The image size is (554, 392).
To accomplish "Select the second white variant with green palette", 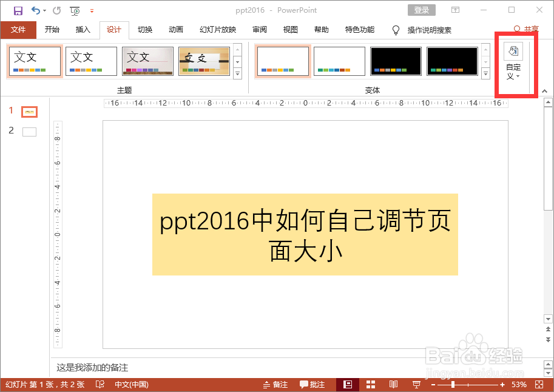I will 340,61.
